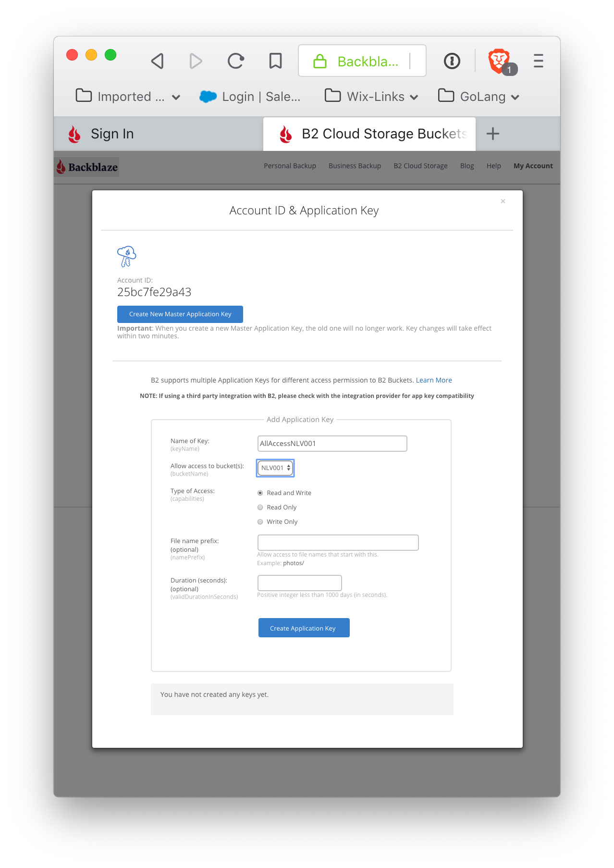Open the browser hamburger menu
614x868 pixels.
[x=539, y=61]
